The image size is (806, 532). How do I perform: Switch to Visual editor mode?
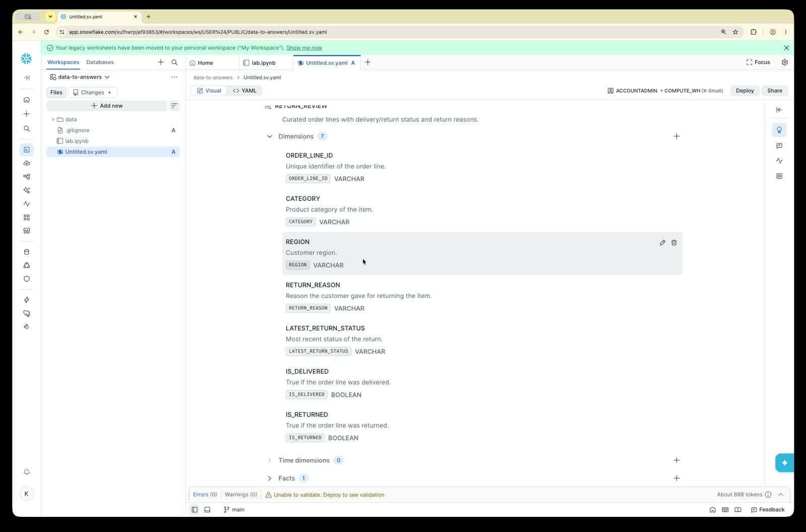pos(209,91)
